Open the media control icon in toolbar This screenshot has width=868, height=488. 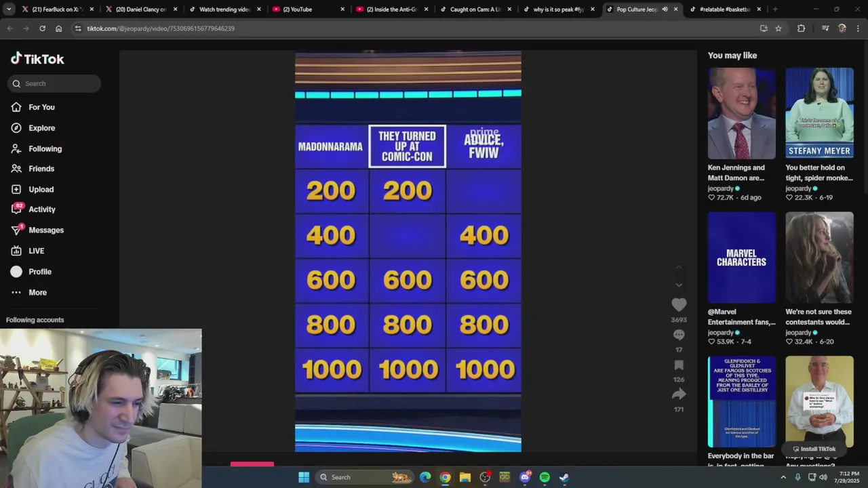pyautogui.click(x=825, y=28)
